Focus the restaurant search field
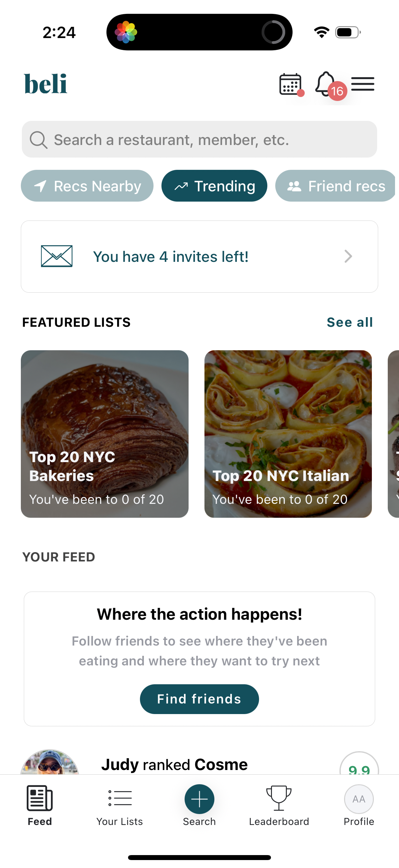The image size is (399, 868). (199, 139)
